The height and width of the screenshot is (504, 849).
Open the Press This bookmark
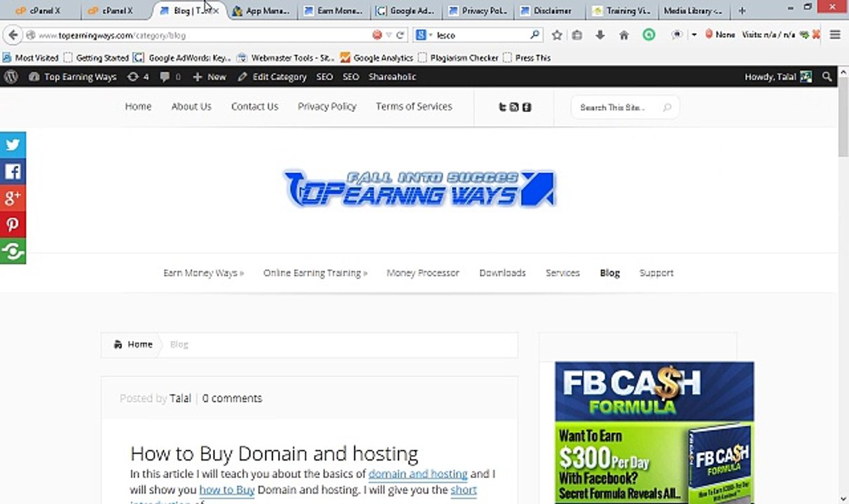tap(527, 57)
